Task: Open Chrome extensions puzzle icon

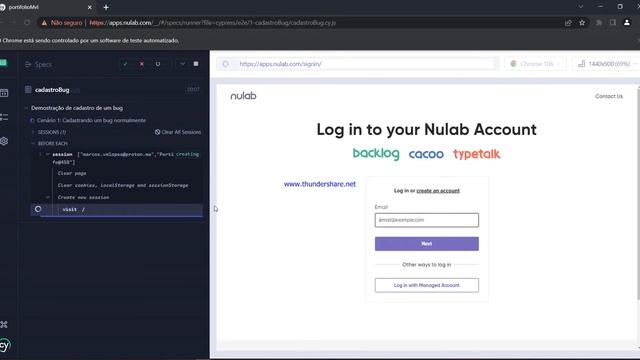Action: (x=599, y=23)
